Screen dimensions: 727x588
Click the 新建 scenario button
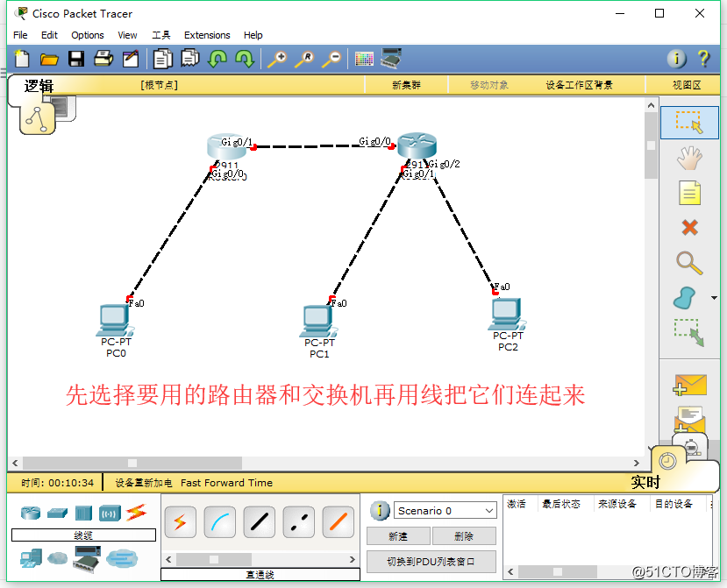(x=398, y=536)
